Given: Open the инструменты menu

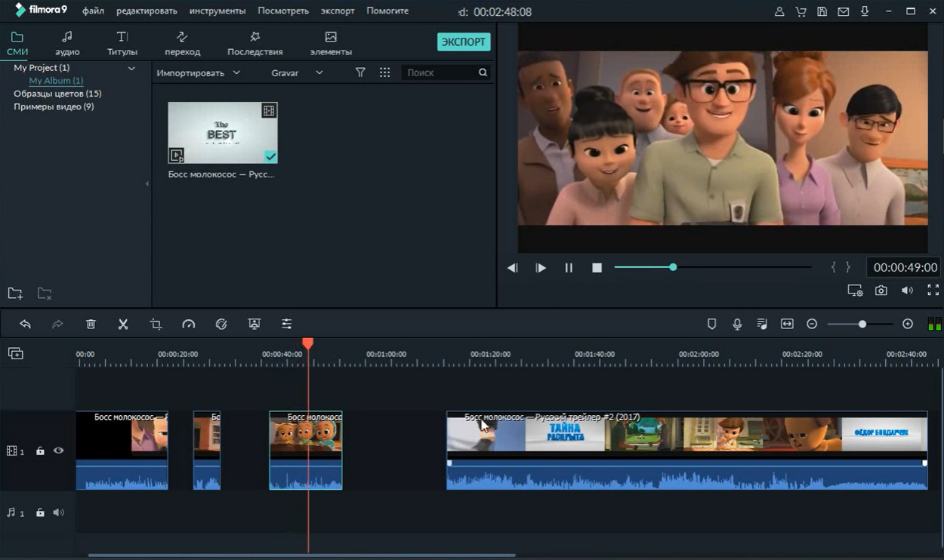Looking at the screenshot, I should 217,11.
